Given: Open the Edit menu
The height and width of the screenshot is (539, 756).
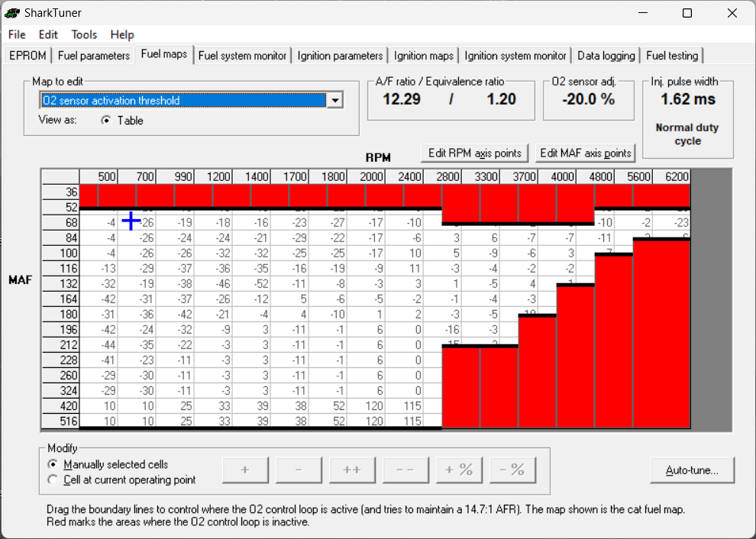Looking at the screenshot, I should [x=48, y=34].
